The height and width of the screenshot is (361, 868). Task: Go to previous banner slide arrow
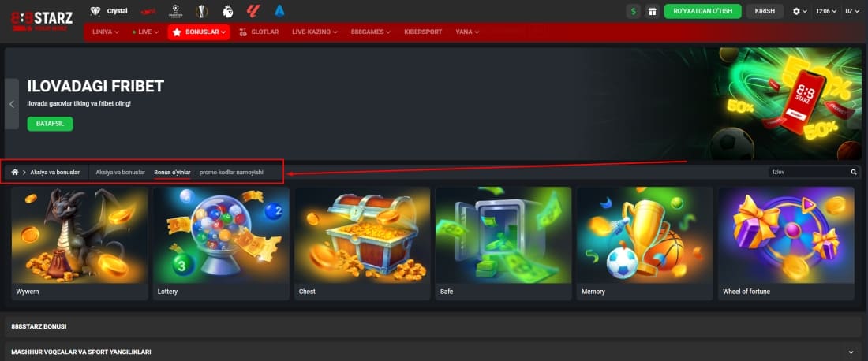(12, 104)
